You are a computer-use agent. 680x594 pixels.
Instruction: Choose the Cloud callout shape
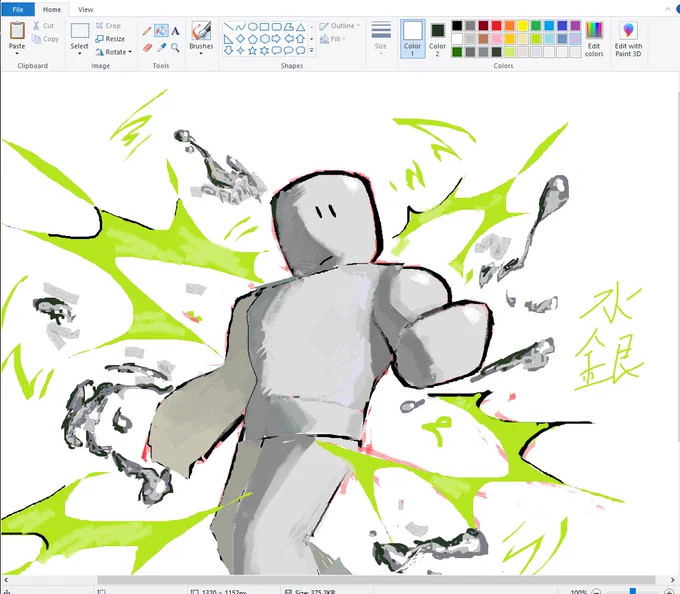tap(300, 51)
